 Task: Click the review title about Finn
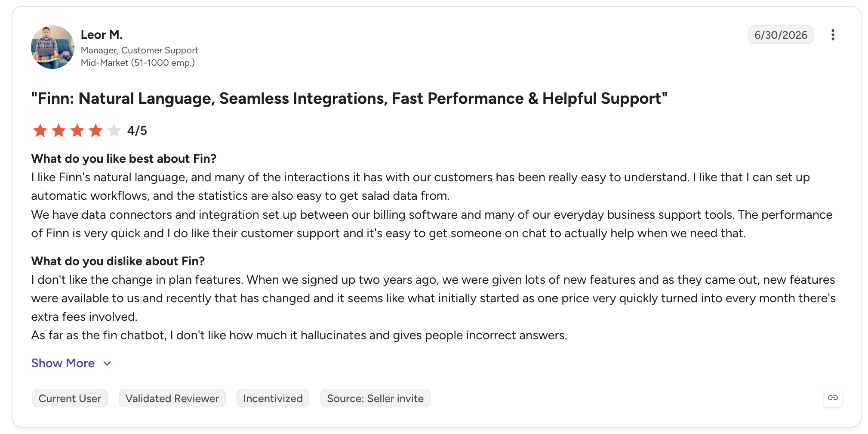click(x=349, y=99)
